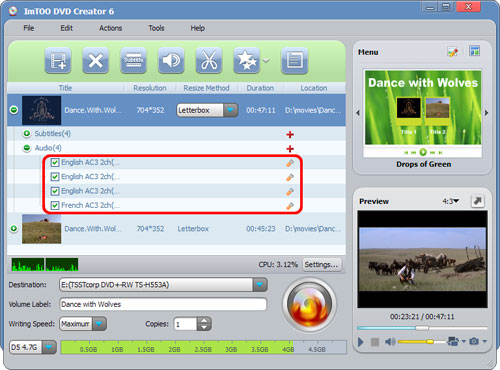500x370 pixels.
Task: Click the next menu page arrow
Action: click(x=486, y=113)
